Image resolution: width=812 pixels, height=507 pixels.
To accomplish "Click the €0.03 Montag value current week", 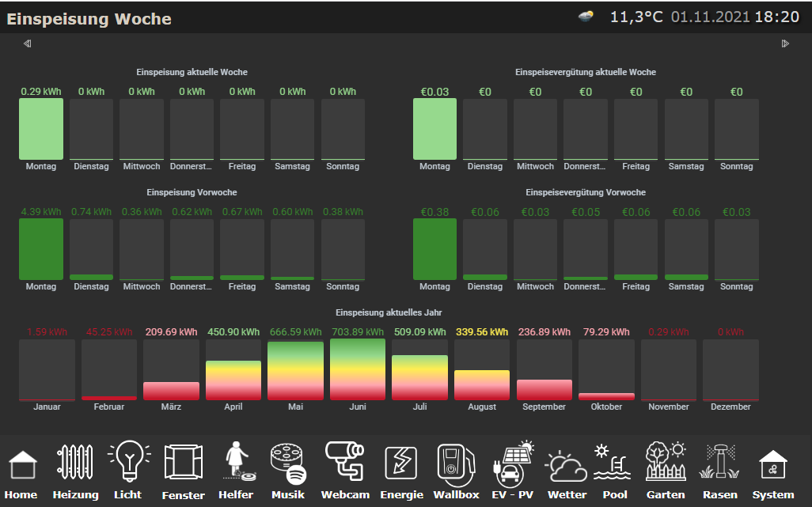I will tap(435, 92).
